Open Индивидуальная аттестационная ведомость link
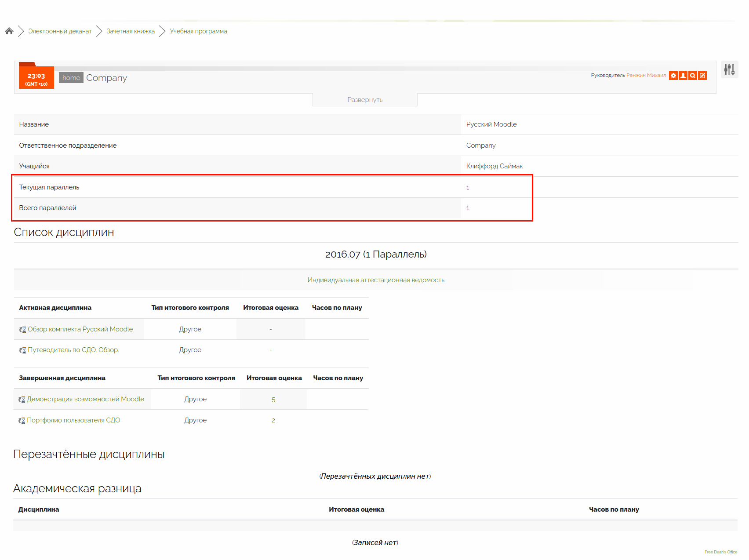This screenshot has height=560, width=749. click(x=376, y=280)
